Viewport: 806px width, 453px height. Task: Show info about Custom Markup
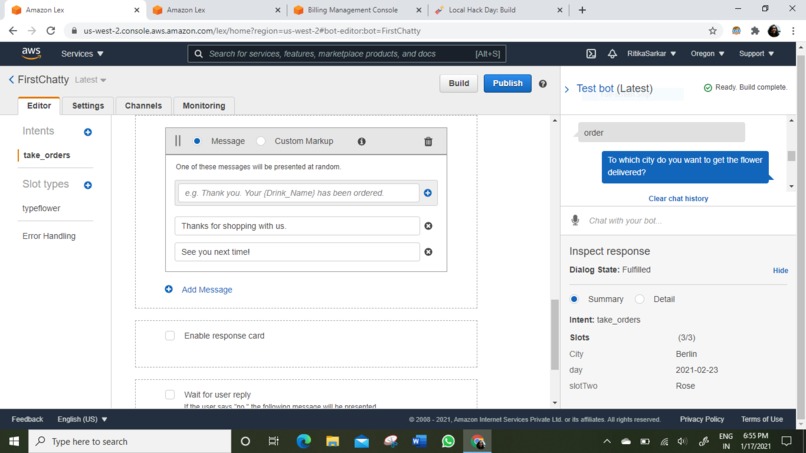tap(361, 141)
